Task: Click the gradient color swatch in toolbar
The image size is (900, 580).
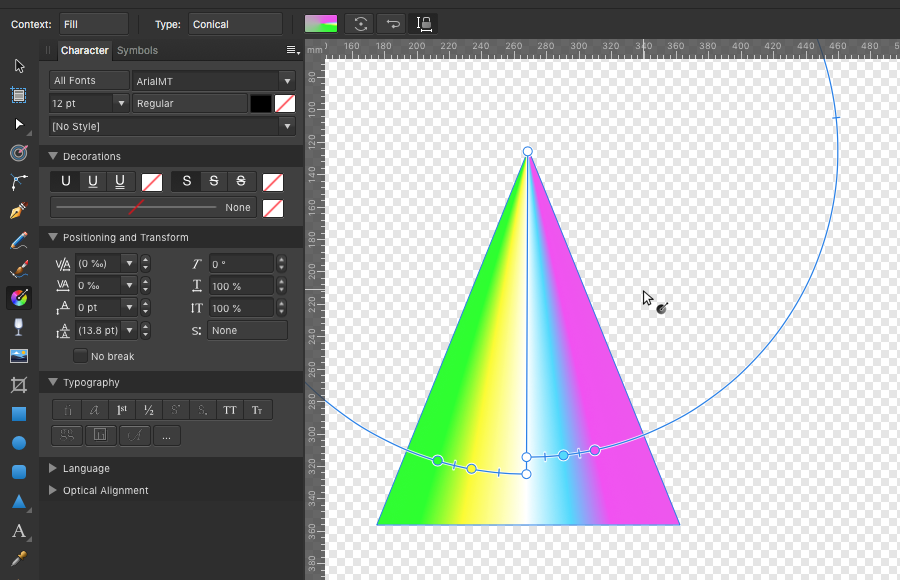Action: (x=321, y=23)
